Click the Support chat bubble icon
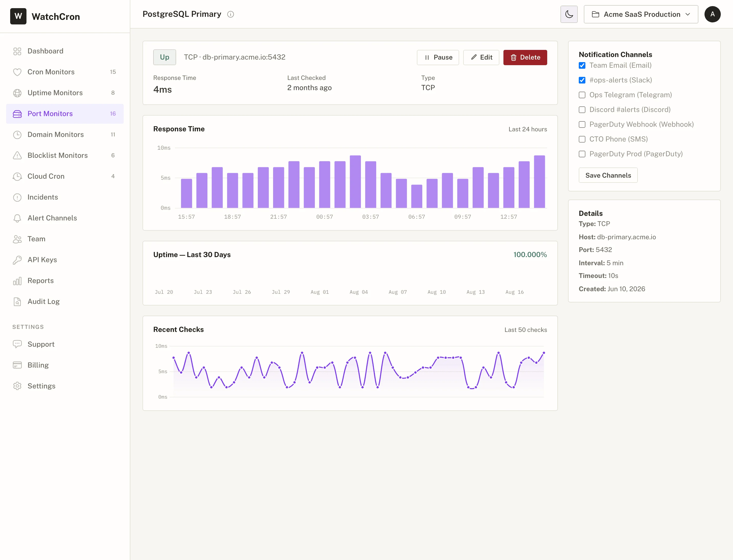 pyautogui.click(x=17, y=344)
